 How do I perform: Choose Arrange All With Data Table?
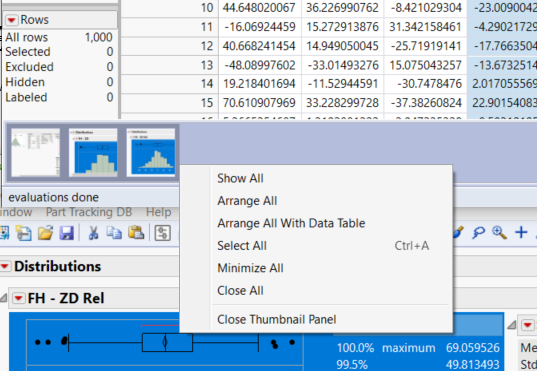click(x=291, y=223)
